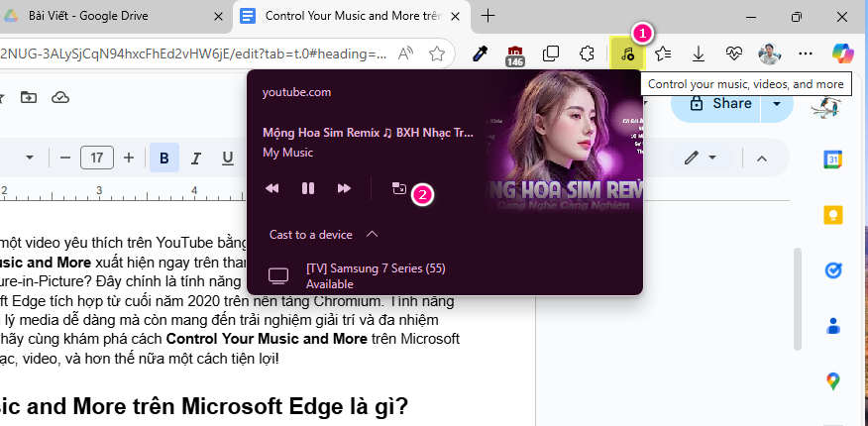Add this page to favorites star
This screenshot has width=868, height=426.
coord(437,53)
